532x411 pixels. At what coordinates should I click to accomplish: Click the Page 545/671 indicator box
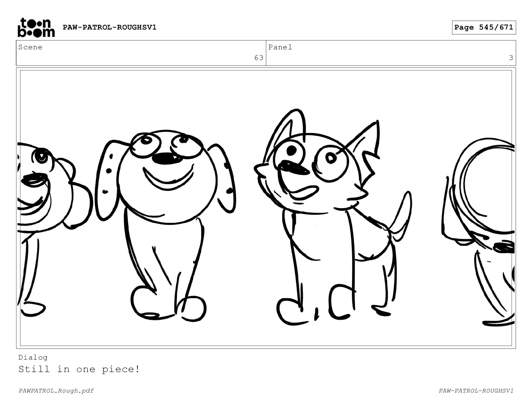click(484, 28)
